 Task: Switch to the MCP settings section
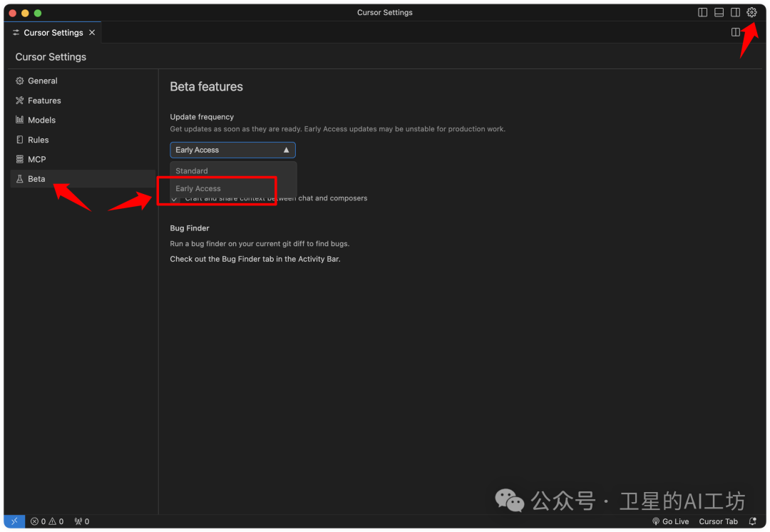pyautogui.click(x=36, y=159)
